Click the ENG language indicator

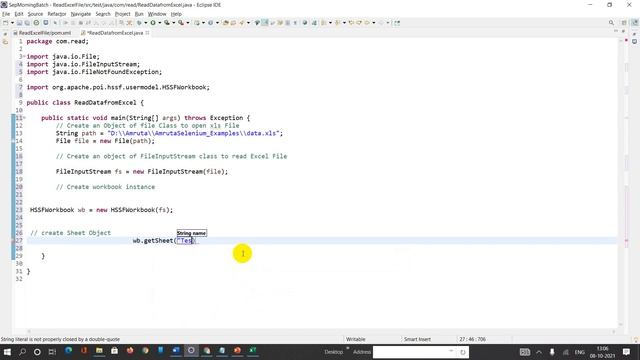pos(580,352)
